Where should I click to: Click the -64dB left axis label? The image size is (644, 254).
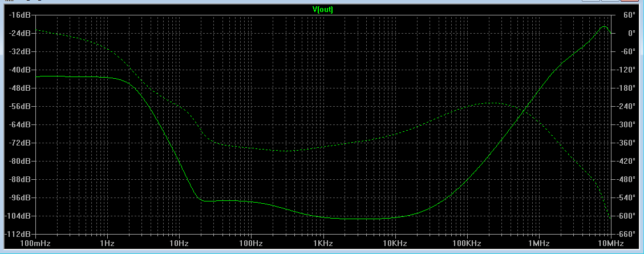(21, 124)
